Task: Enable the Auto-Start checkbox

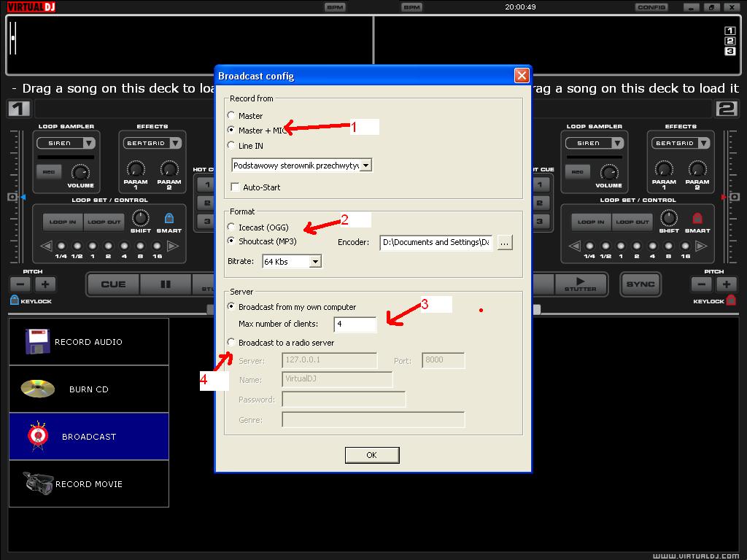Action: click(x=235, y=187)
